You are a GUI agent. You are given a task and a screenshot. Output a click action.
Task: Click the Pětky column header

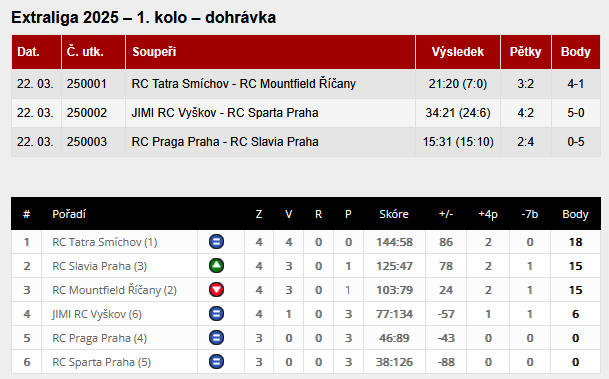click(x=525, y=52)
